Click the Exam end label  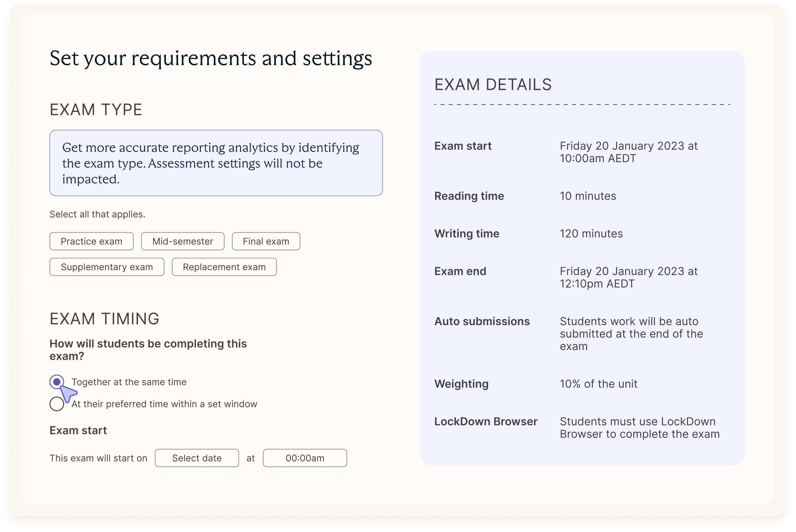(x=460, y=271)
